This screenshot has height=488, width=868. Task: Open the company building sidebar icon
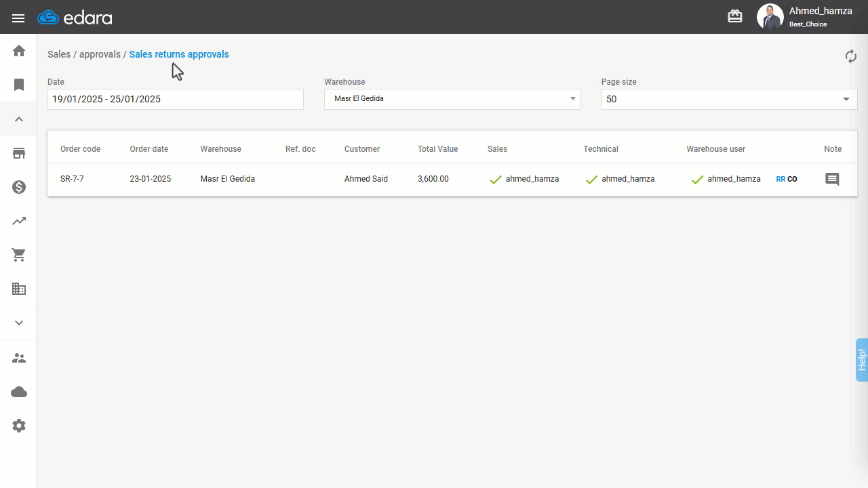19,289
